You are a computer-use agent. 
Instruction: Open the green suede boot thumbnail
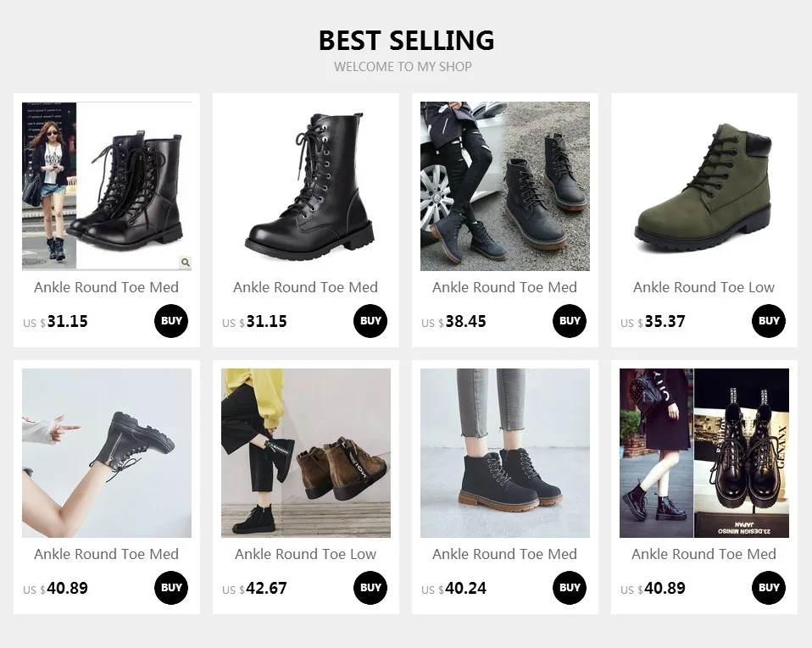pyautogui.click(x=704, y=186)
